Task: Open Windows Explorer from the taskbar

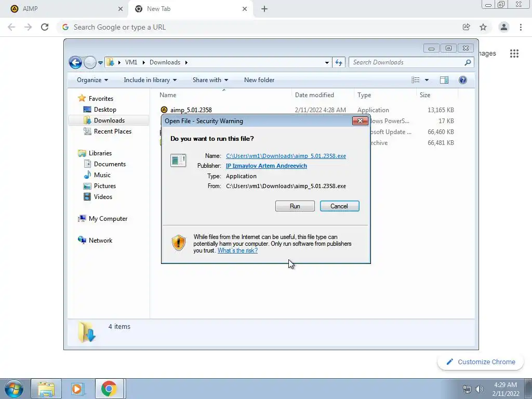Action: click(46, 389)
